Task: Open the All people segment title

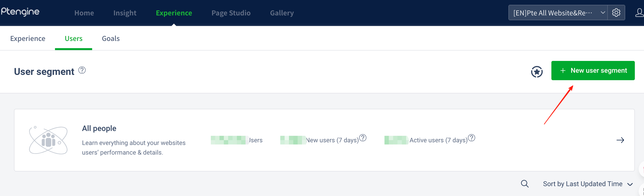Action: tap(99, 128)
